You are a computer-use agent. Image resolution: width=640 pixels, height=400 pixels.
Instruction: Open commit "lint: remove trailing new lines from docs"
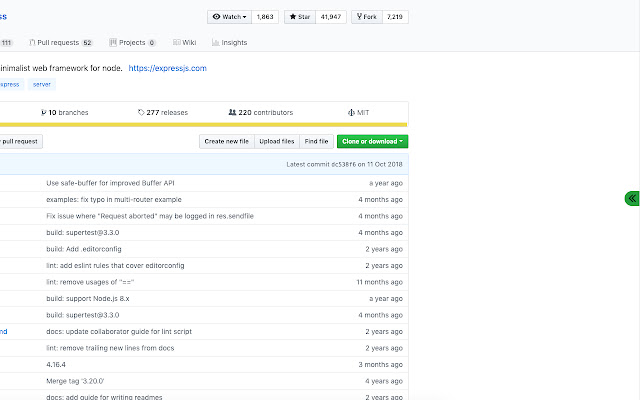pyautogui.click(x=110, y=348)
